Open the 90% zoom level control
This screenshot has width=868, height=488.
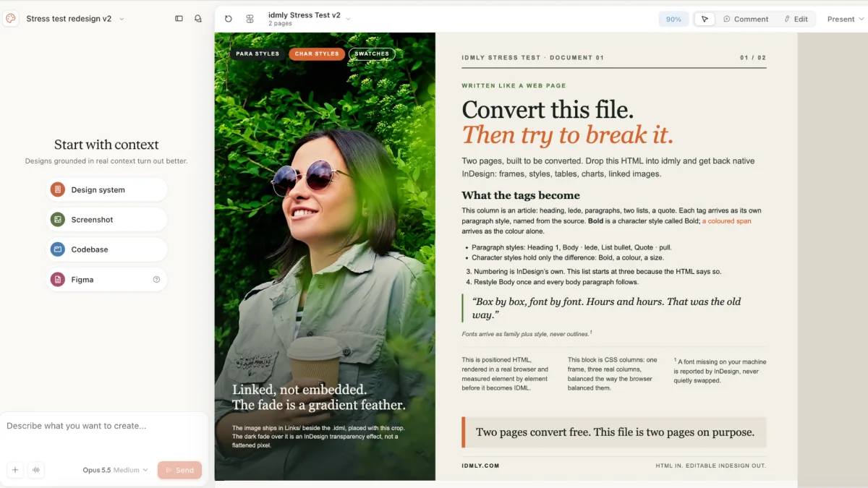pyautogui.click(x=673, y=19)
